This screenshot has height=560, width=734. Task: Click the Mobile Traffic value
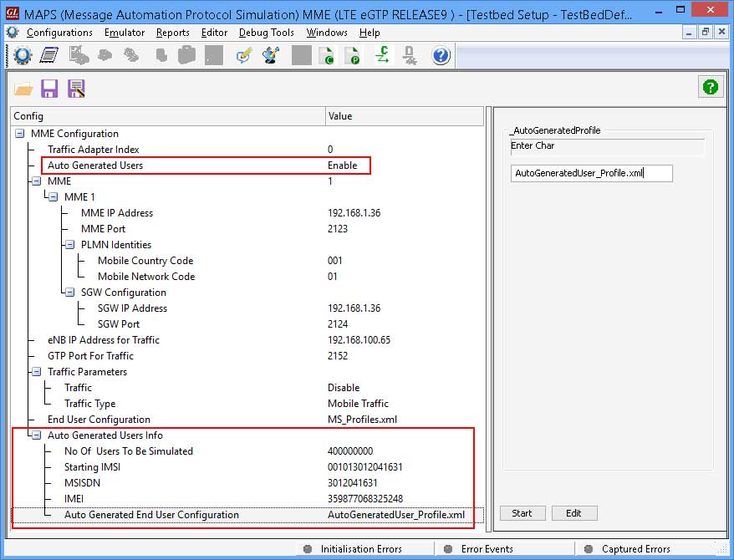(x=358, y=404)
